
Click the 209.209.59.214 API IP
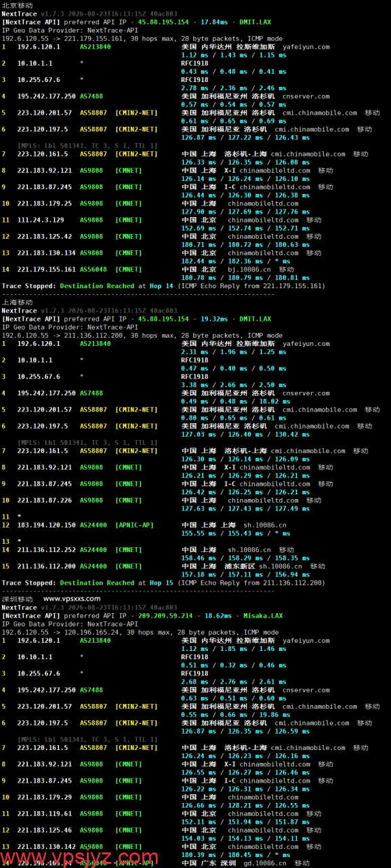click(165, 616)
